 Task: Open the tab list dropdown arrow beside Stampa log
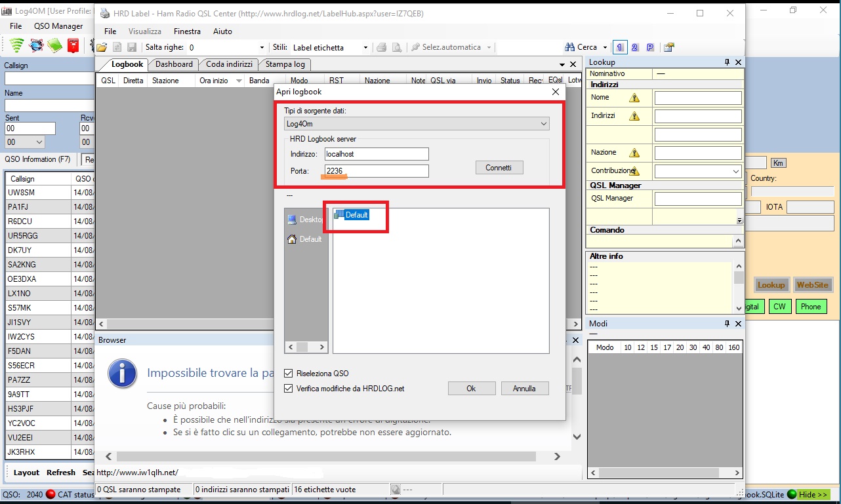pos(562,64)
